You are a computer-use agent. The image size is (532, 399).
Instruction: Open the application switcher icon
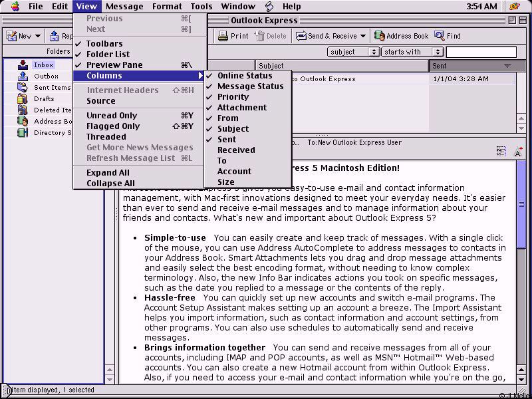coord(515,6)
